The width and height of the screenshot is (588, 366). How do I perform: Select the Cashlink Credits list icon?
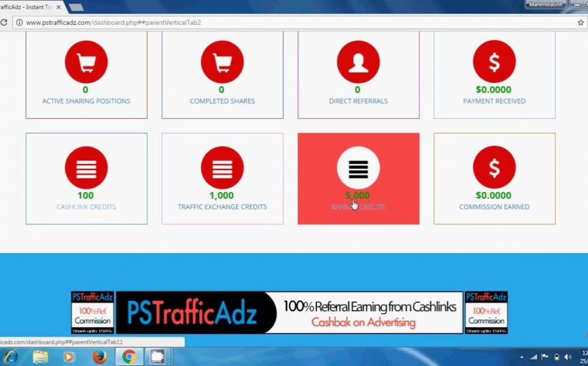click(86, 167)
